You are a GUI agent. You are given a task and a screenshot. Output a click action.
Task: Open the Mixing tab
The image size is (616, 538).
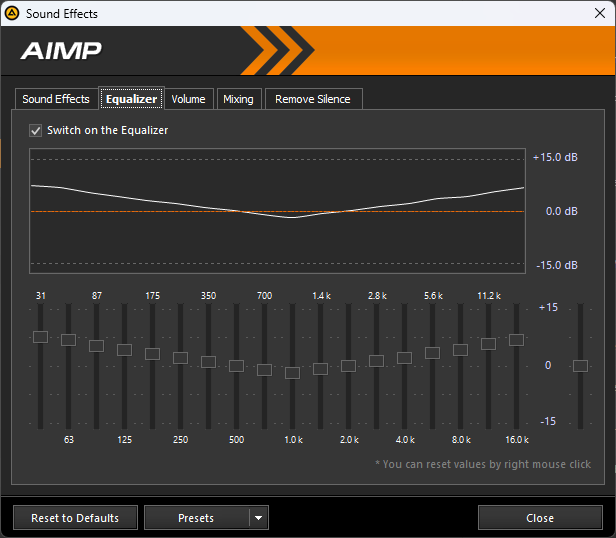click(238, 99)
